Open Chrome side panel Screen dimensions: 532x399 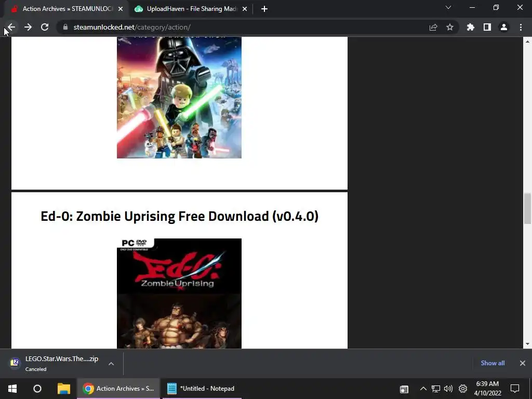487,27
